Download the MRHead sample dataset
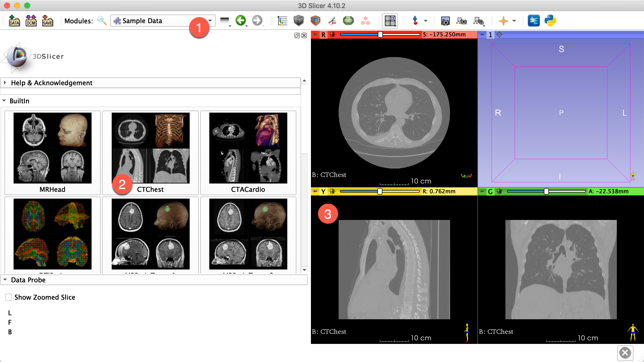644x362 pixels. coord(52,153)
